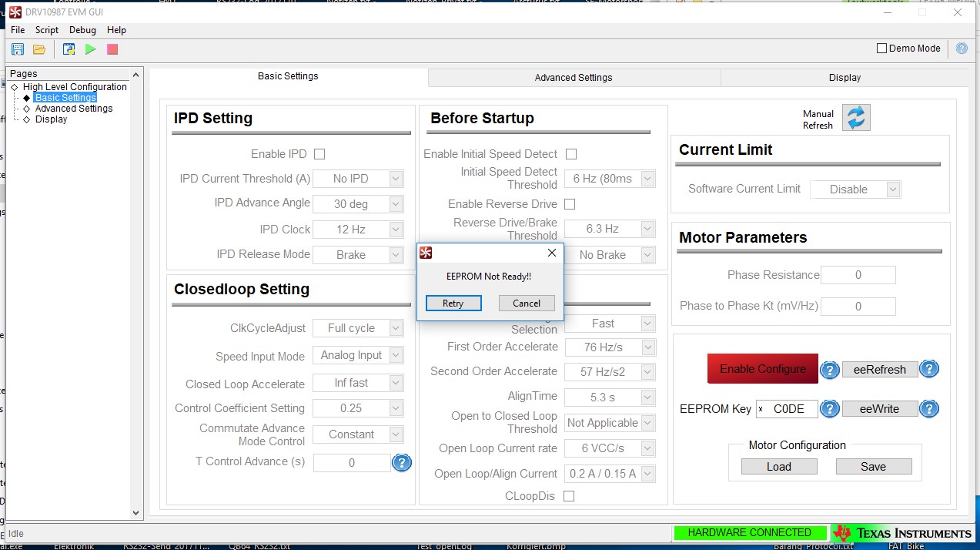Click Phase to Phase Kt input field
This screenshot has height=550, width=980.
point(858,306)
